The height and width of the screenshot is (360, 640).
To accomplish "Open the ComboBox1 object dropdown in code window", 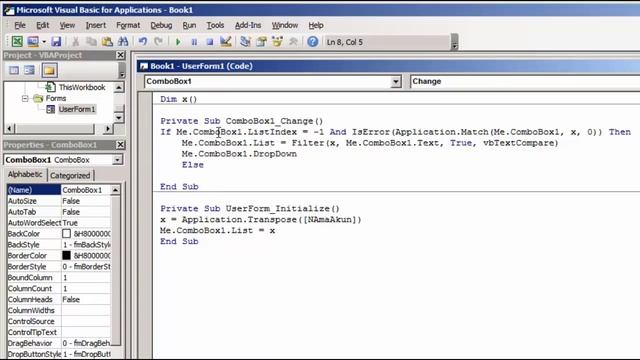I will pos(396,82).
